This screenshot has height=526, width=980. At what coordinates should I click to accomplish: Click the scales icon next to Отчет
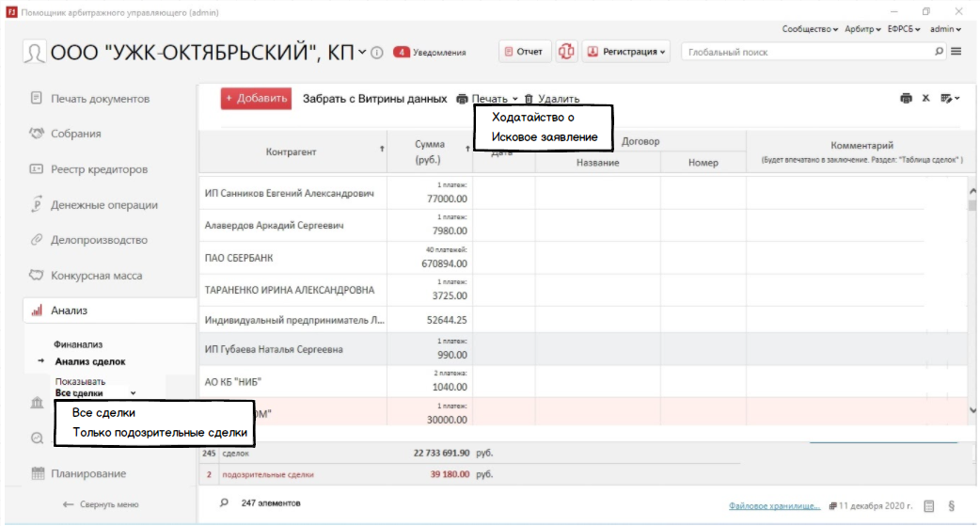click(x=566, y=52)
